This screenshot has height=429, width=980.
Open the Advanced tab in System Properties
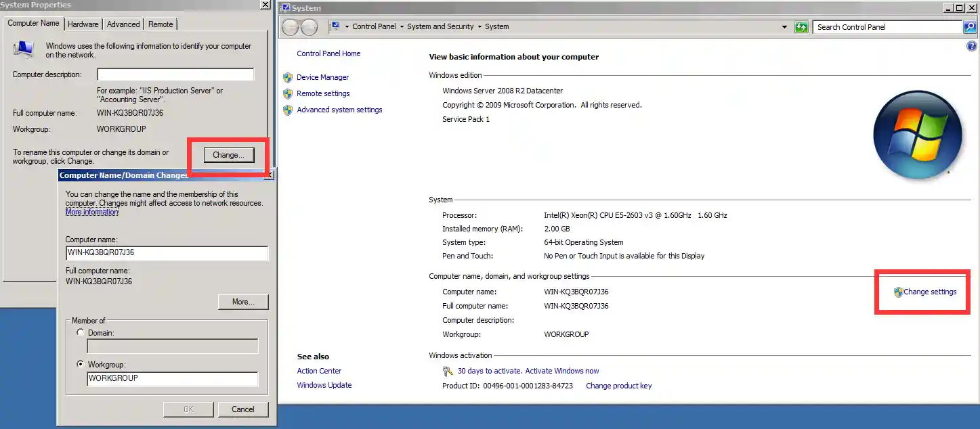click(x=123, y=24)
